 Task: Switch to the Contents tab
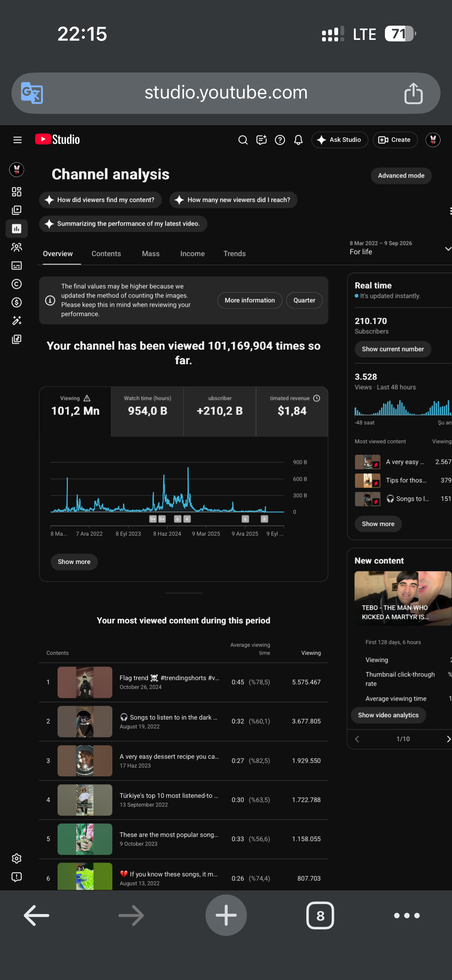(x=106, y=254)
